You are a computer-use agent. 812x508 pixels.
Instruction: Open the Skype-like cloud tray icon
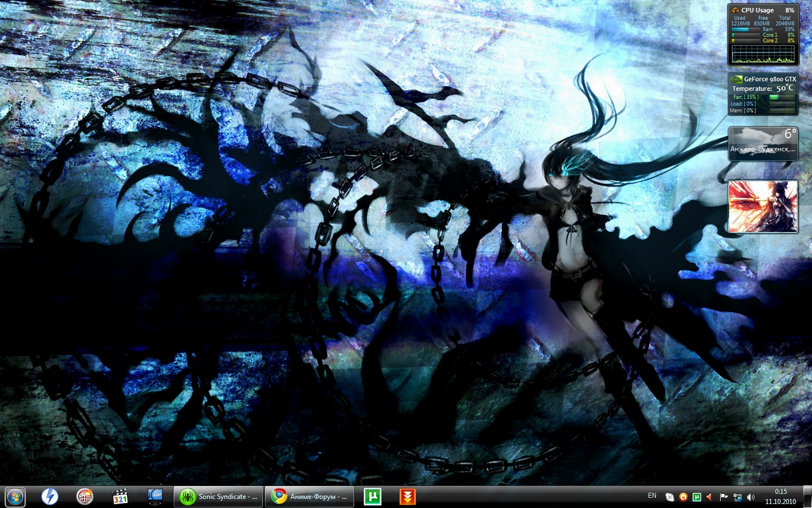[x=669, y=497]
